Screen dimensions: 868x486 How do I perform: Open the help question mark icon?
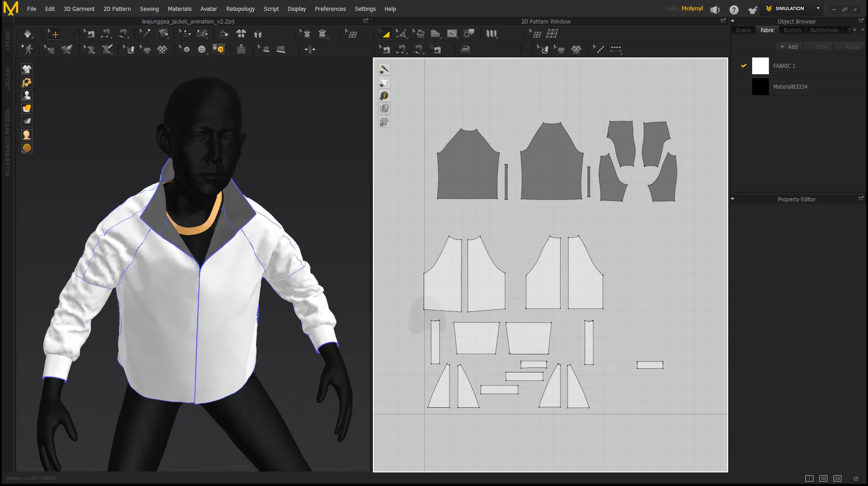pyautogui.click(x=734, y=10)
